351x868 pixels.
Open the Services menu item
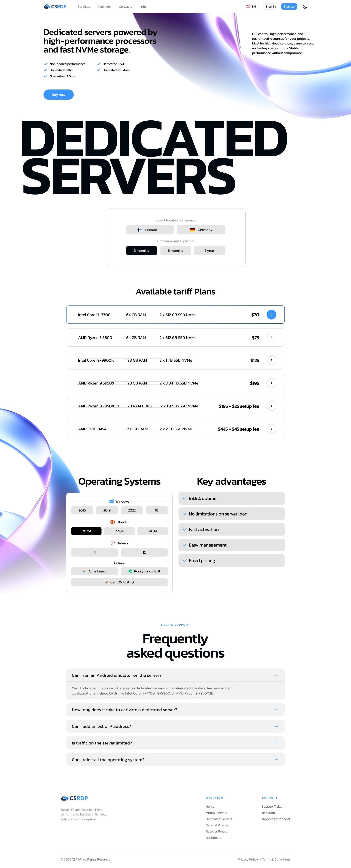tap(84, 6)
